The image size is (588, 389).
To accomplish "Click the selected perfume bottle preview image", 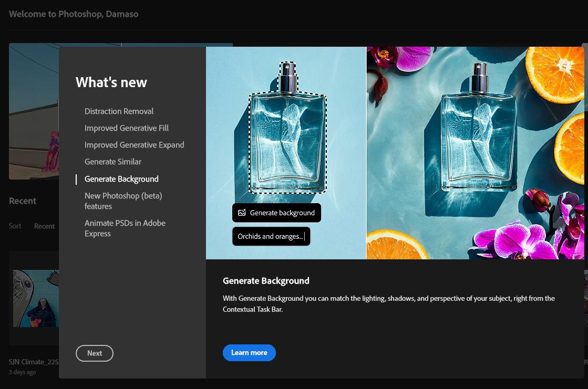I will (x=286, y=153).
